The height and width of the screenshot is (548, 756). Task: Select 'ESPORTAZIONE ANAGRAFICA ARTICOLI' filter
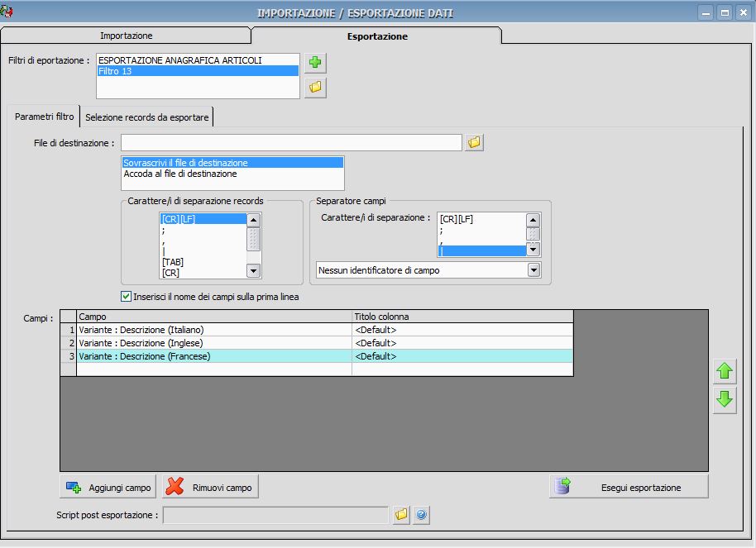coord(198,60)
